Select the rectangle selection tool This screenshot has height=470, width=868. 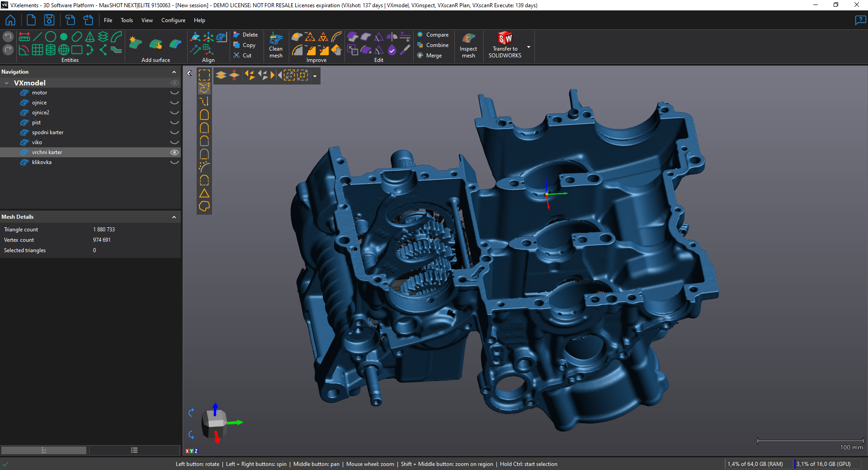click(x=204, y=75)
